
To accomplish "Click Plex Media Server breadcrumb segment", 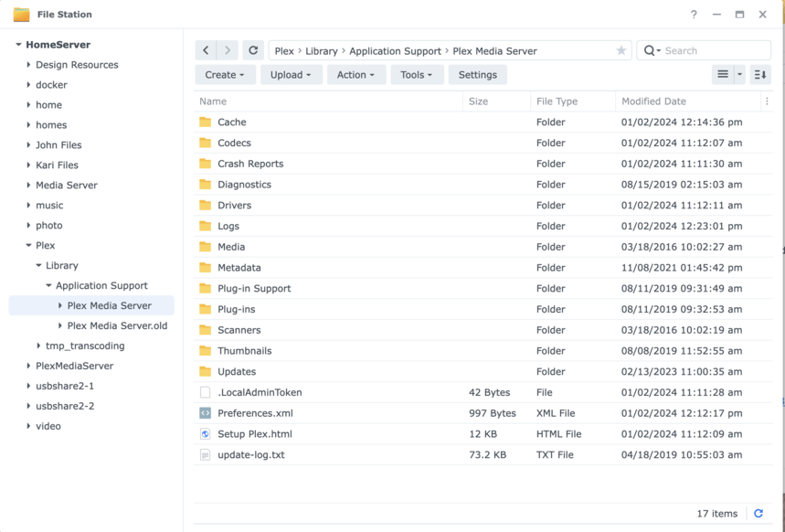I will tap(494, 51).
